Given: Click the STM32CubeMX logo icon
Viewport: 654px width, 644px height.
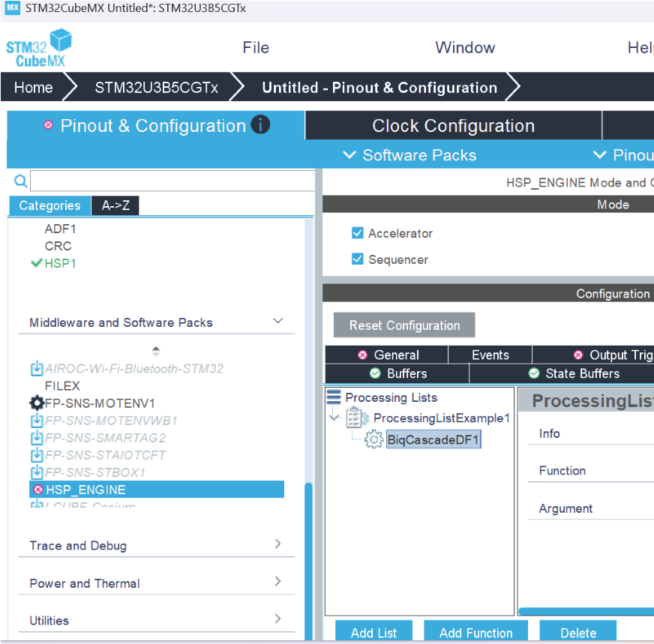Looking at the screenshot, I should tap(39, 47).
